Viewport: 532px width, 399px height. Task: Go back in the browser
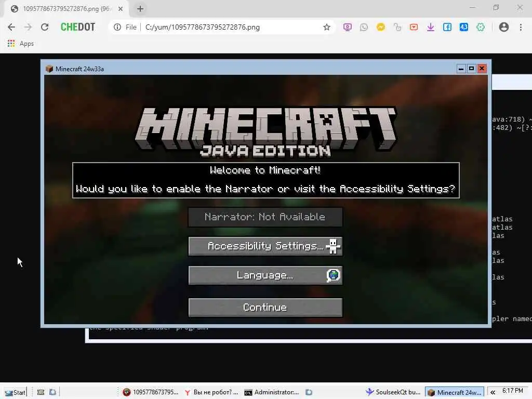coord(11,27)
